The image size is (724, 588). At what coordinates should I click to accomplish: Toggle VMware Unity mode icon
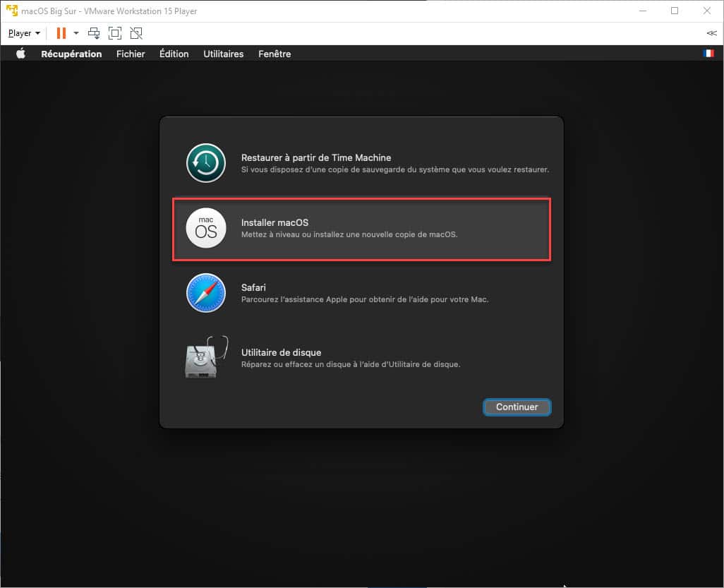pos(136,33)
